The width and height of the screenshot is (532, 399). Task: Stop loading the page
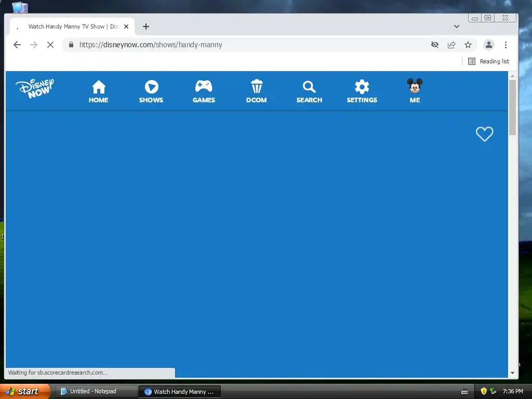pos(50,45)
